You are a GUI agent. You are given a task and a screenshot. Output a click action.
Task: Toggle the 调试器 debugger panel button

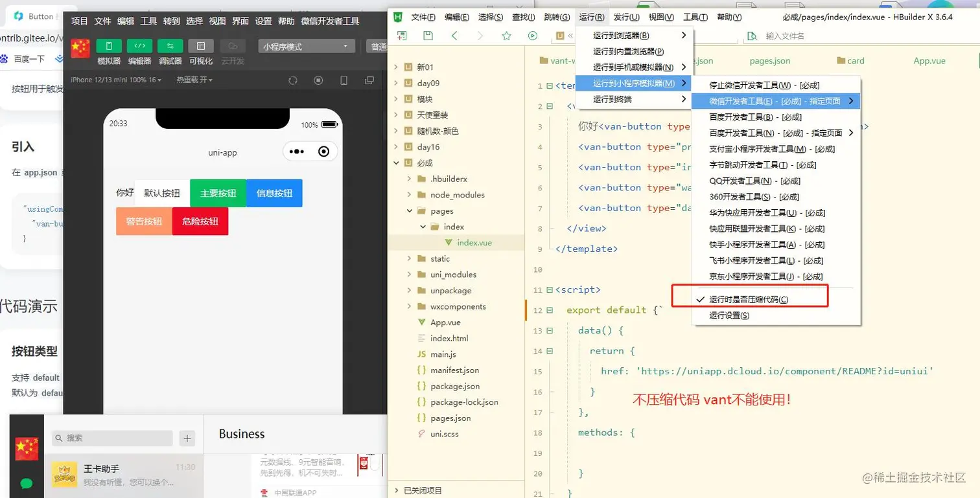coord(170,46)
